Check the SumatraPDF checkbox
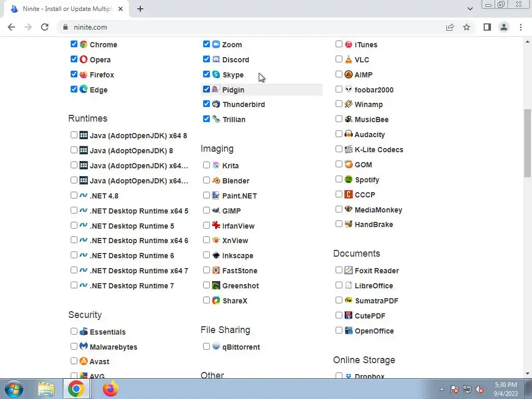Image resolution: width=532 pixels, height=399 pixels. [339, 300]
